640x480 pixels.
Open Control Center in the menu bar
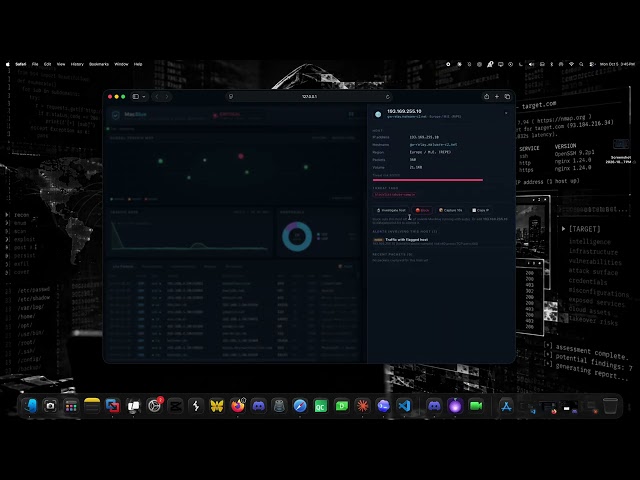[x=592, y=64]
